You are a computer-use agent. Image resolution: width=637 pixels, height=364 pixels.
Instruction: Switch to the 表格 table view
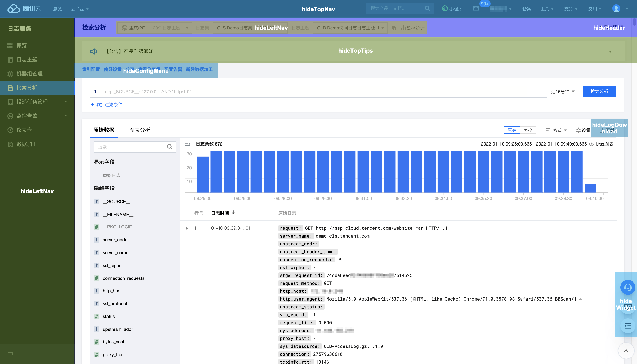click(x=528, y=130)
